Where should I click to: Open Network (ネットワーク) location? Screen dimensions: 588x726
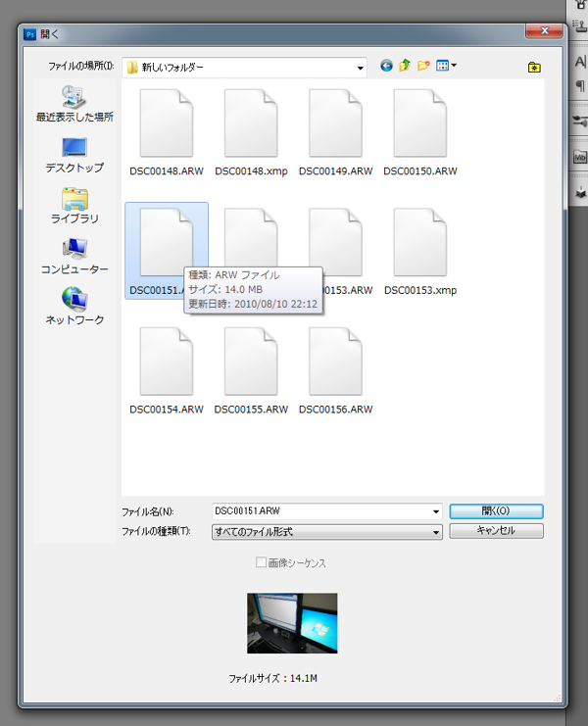pos(74,307)
